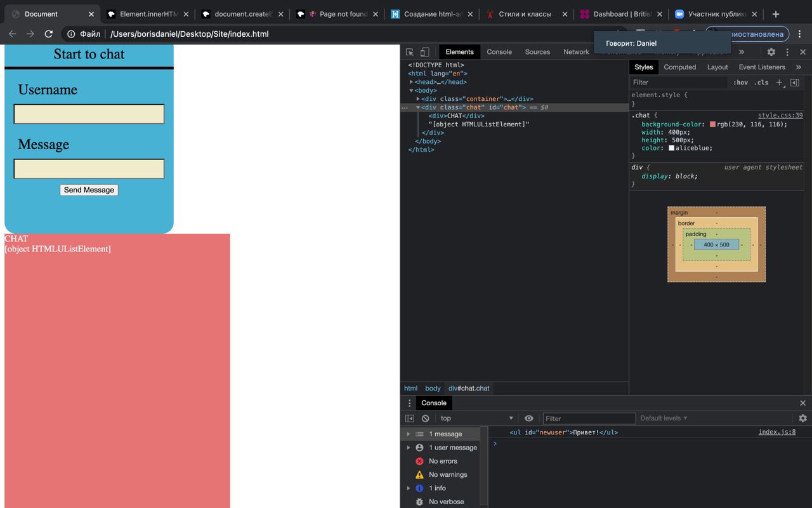Toggle the device toolbar icon
The width and height of the screenshot is (812, 508).
coord(424,52)
